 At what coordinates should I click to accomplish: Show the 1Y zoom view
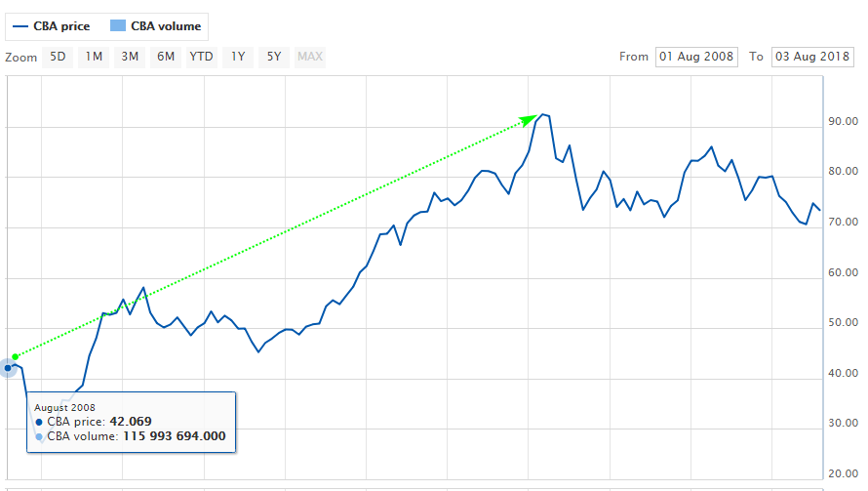[x=238, y=57]
